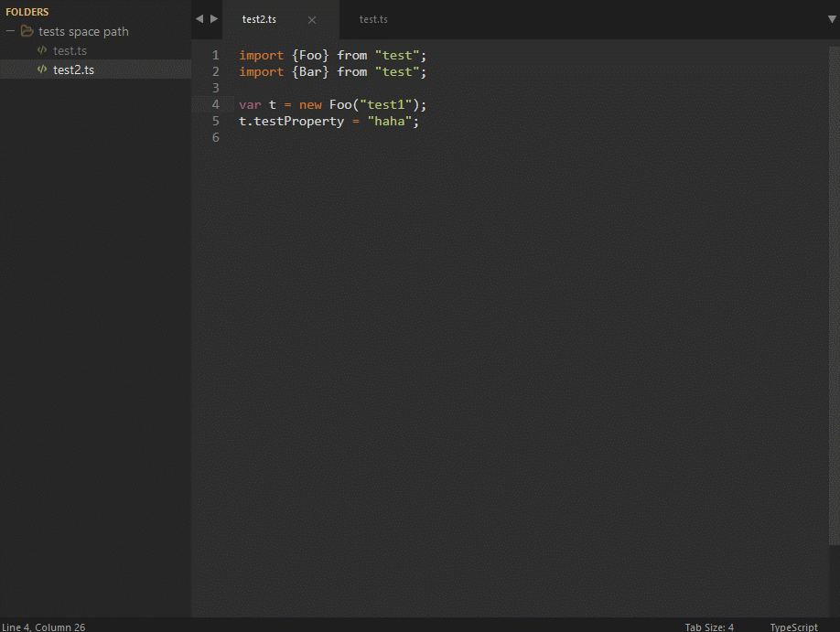Click the code file icon next to test2.ts

click(42, 70)
